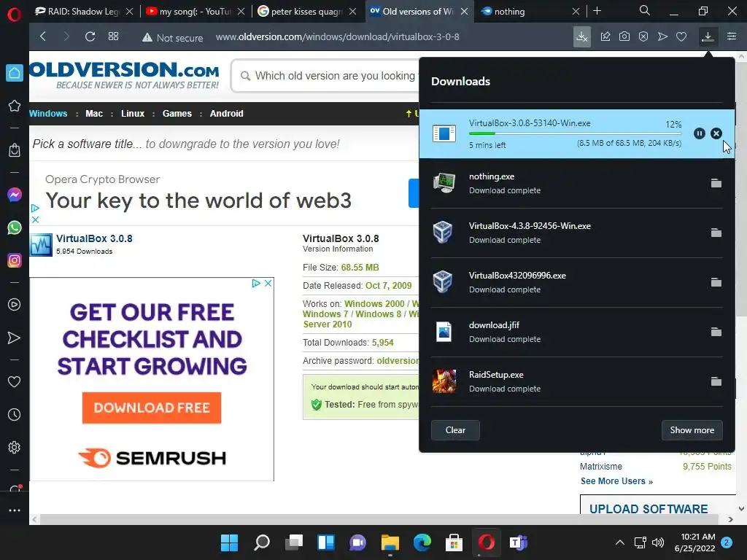747x560 pixels.
Task: Open the sidebar My Flow arrow icon
Action: (15, 338)
